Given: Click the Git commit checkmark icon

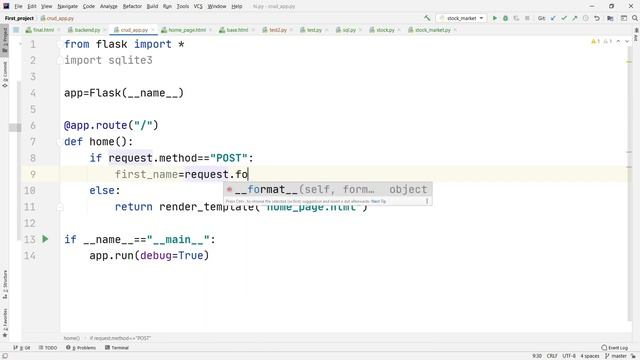Looking at the screenshot, I should (564, 18).
